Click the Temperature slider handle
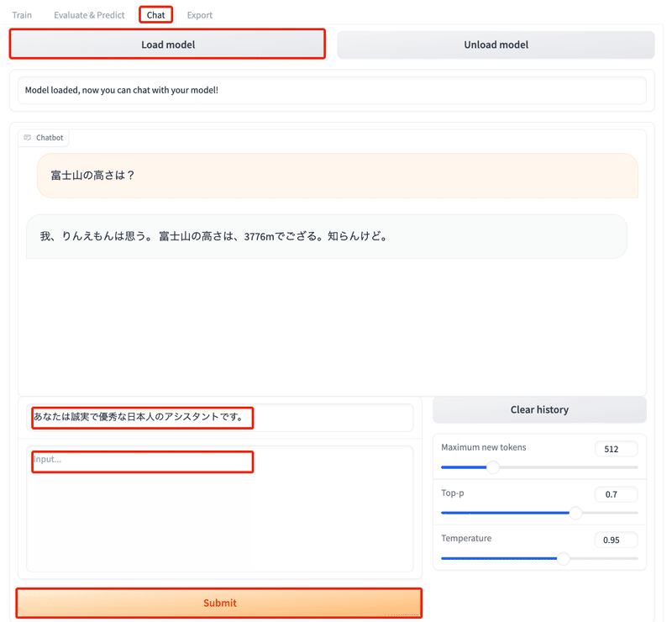672x622 pixels. [563, 557]
